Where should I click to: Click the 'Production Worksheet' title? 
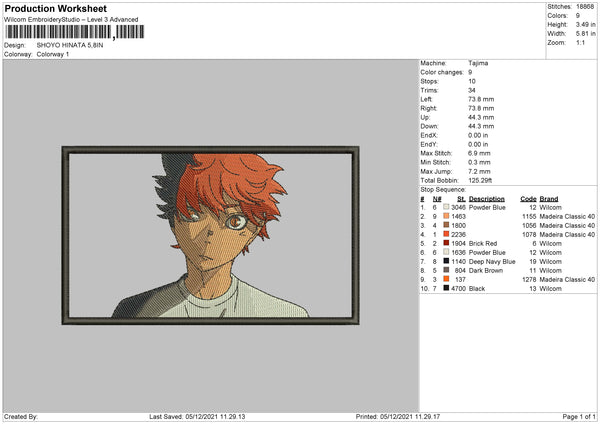[x=56, y=9]
